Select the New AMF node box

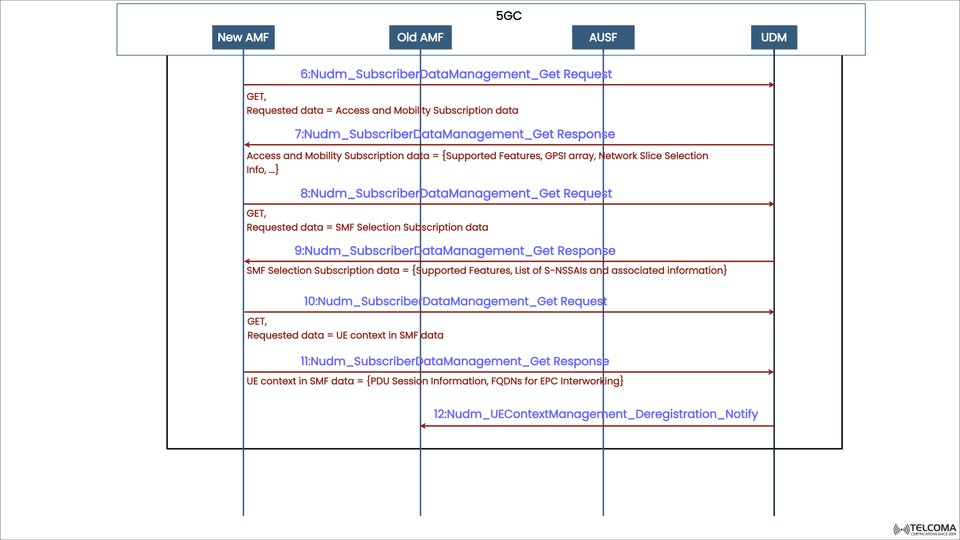coord(244,38)
